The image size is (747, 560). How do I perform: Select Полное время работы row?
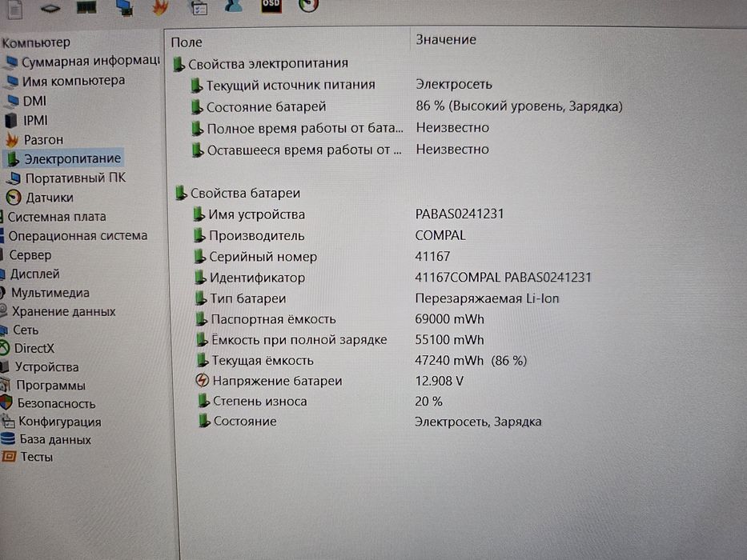click(x=297, y=128)
